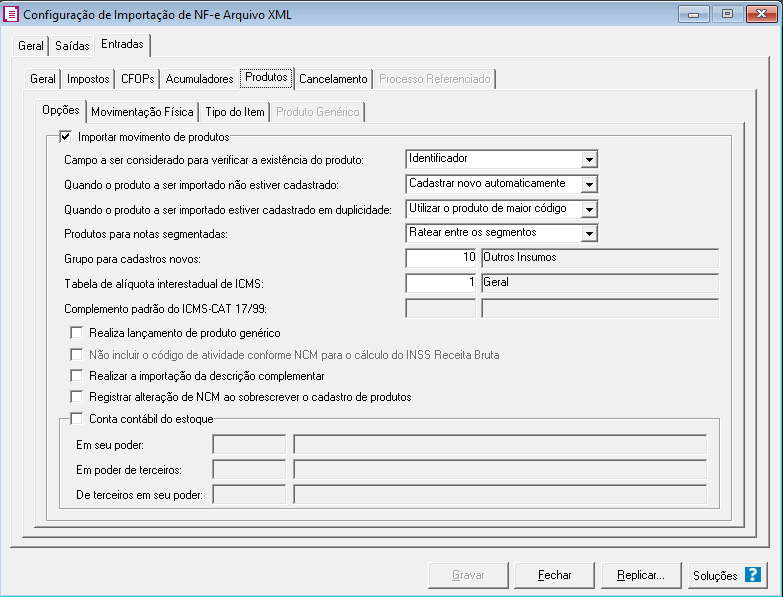Screen dimensions: 783x597
Task: Enable Registrar alteração de NCM checkbox
Action: (x=77, y=397)
